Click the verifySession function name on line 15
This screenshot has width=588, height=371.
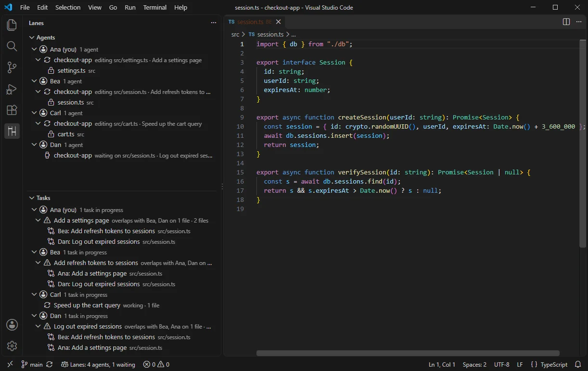click(x=362, y=172)
